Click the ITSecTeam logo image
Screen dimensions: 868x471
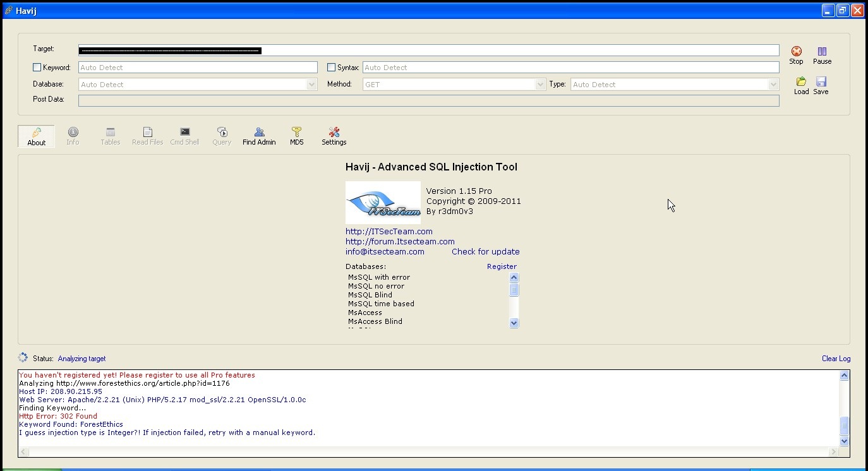[383, 202]
